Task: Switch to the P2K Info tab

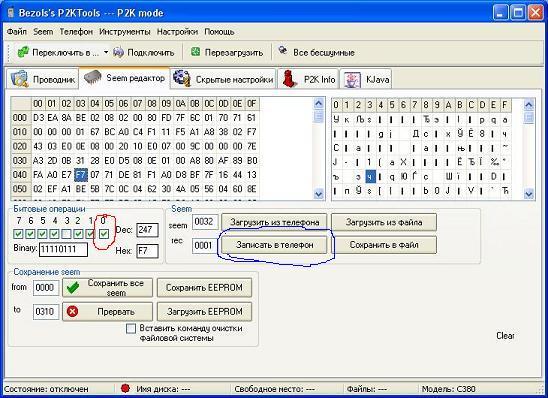Action: coord(308,79)
